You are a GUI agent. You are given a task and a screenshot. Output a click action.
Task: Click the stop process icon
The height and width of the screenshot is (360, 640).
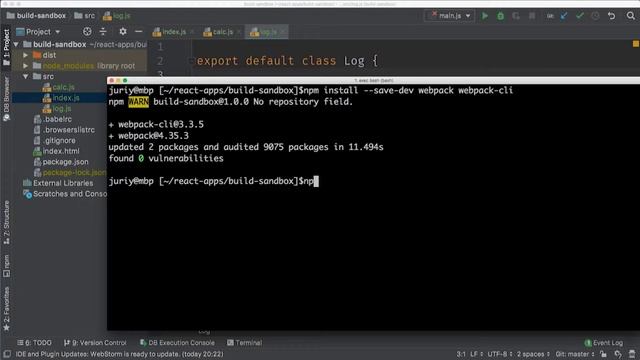click(532, 16)
